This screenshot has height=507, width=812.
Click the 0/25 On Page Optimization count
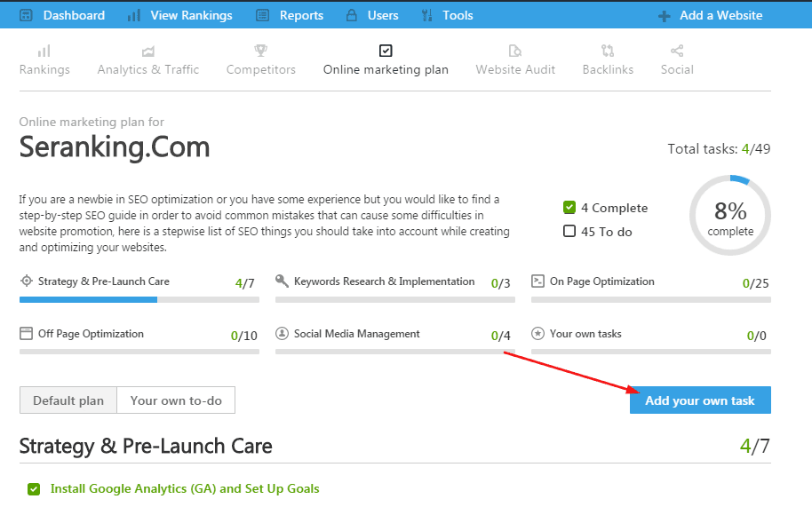[x=755, y=283]
